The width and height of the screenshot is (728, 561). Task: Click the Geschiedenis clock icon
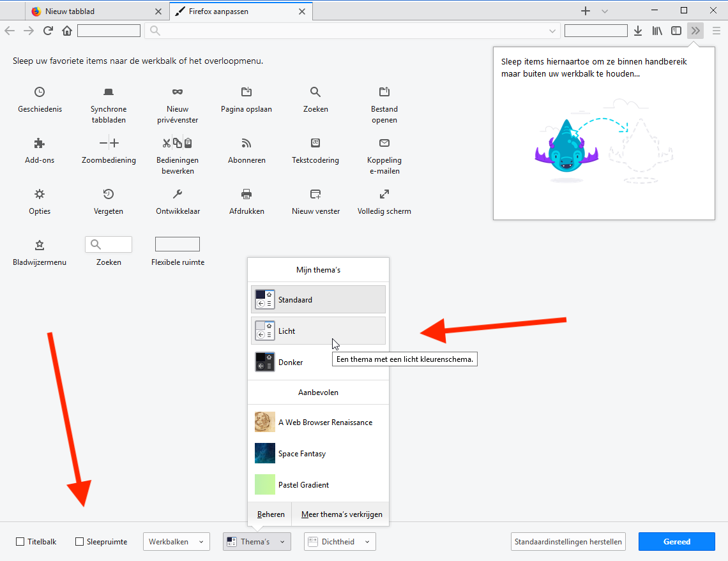[x=40, y=92]
